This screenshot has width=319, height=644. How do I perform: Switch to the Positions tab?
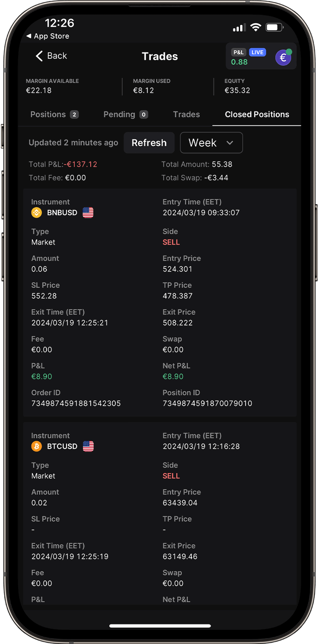tap(54, 114)
